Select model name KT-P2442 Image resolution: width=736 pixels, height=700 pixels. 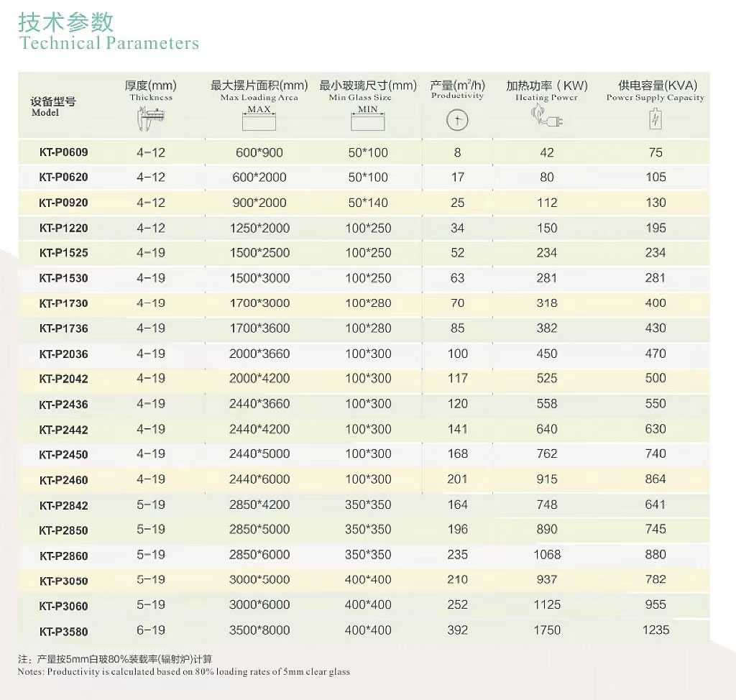coord(64,430)
